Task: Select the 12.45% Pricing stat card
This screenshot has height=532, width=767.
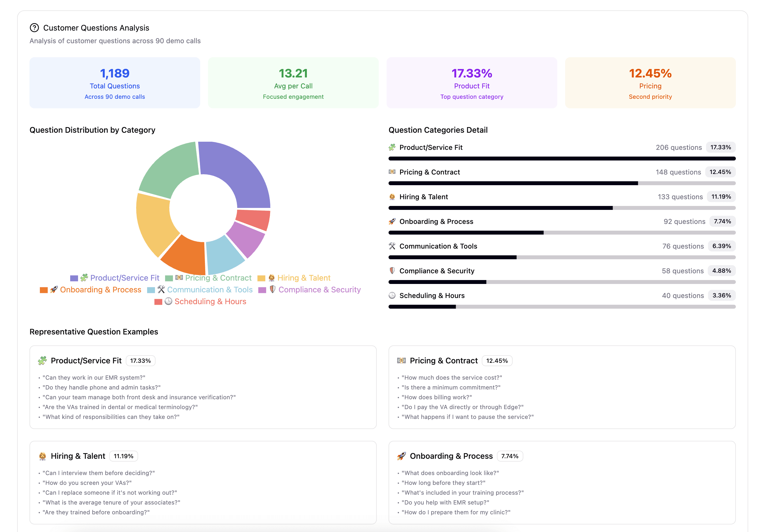Action: point(650,83)
